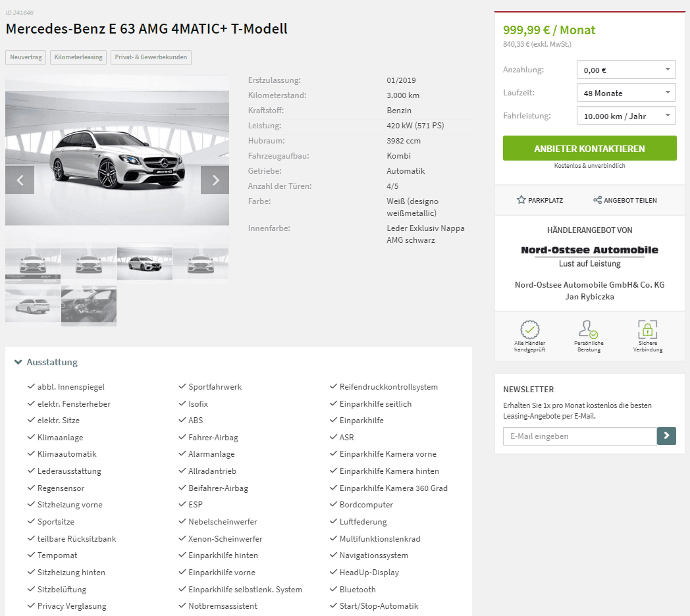The image size is (690, 616).
Task: Select the rear side-view thumbnail
Action: [33, 305]
